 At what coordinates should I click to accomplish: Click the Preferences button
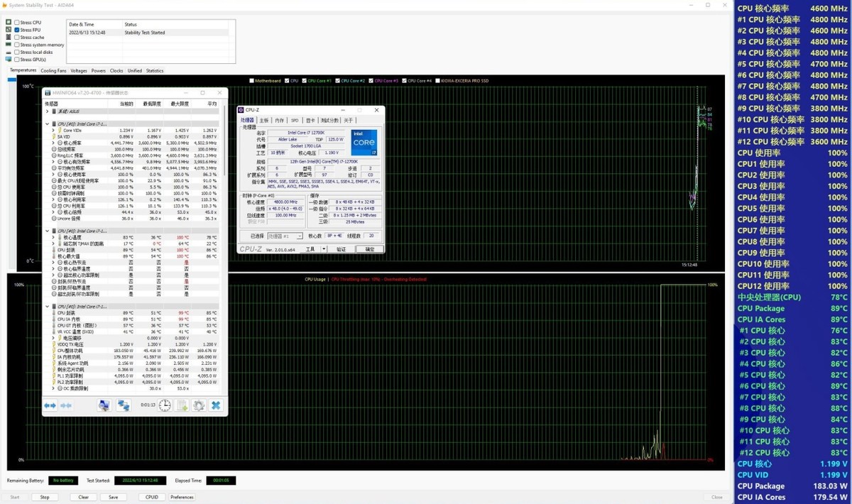point(182,497)
